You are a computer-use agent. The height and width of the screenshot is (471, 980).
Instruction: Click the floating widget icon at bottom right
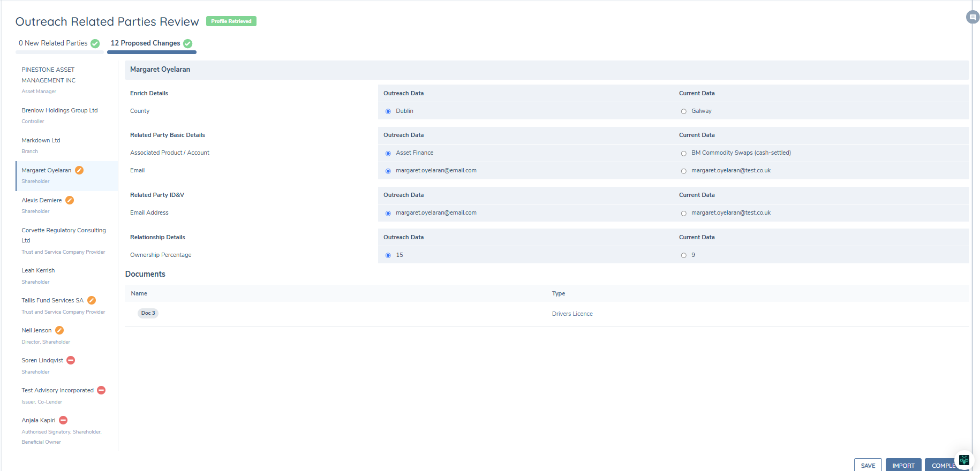pos(964,460)
